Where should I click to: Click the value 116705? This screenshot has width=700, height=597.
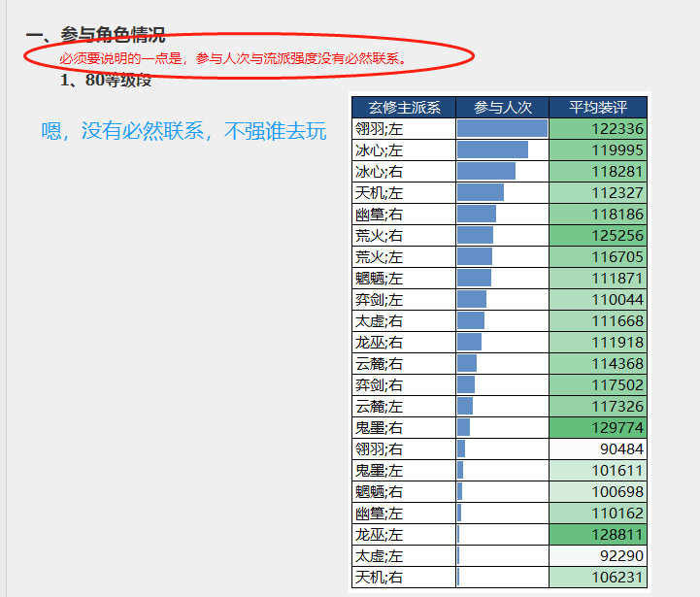617,257
